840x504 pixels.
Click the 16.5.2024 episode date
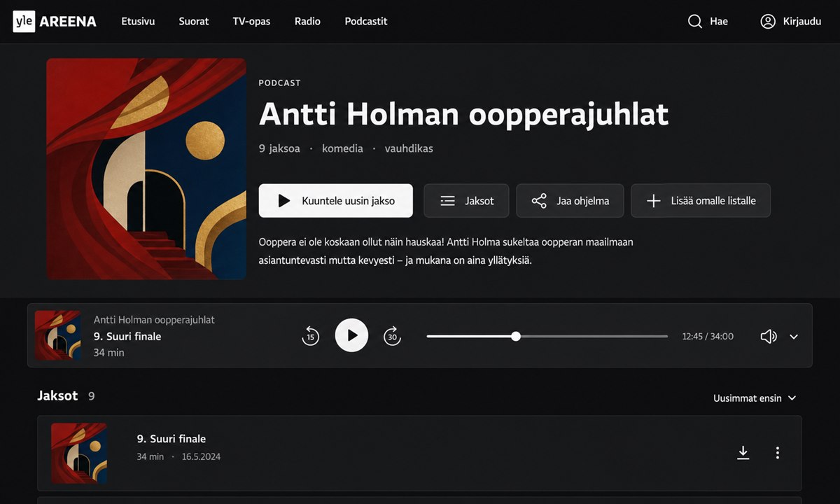202,456
